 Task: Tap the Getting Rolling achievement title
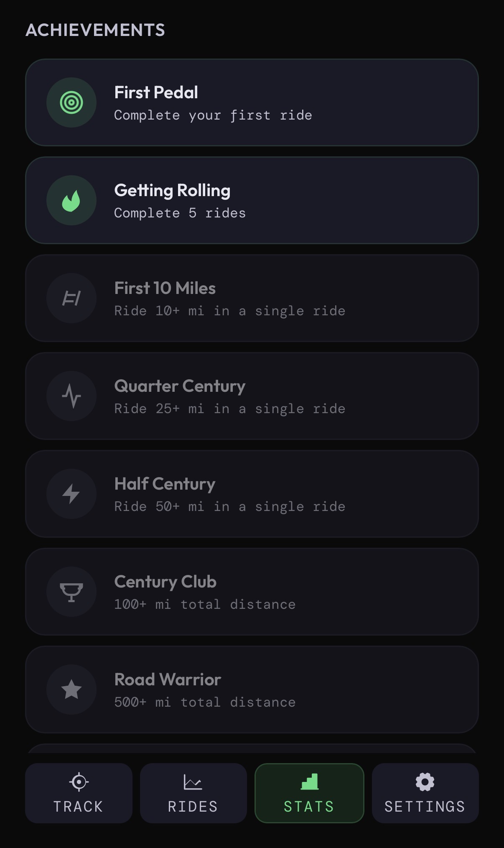click(172, 190)
